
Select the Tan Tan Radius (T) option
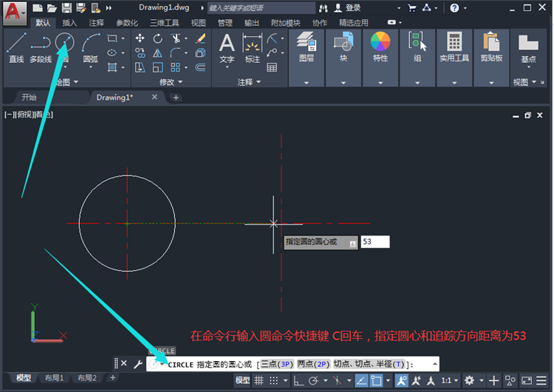tap(369, 364)
